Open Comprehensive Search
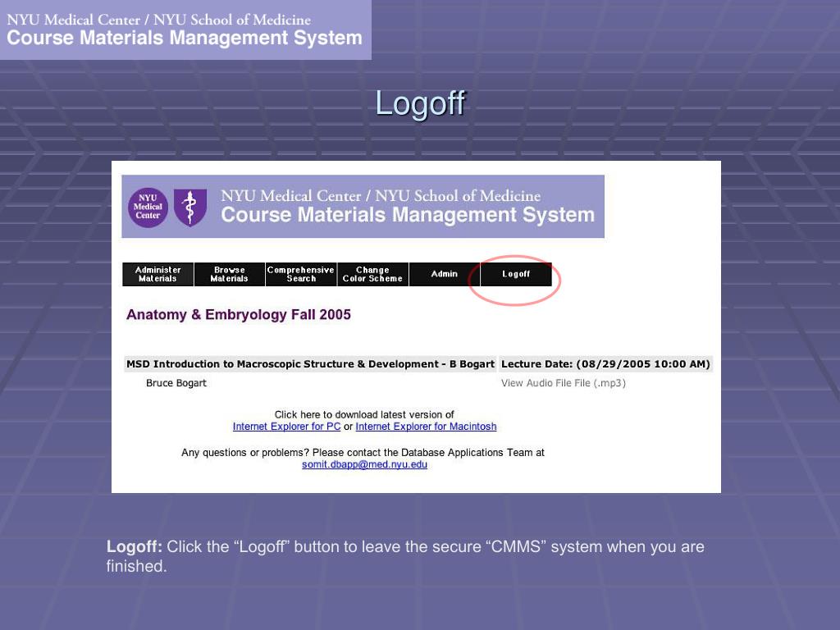The image size is (840, 630). point(300,274)
